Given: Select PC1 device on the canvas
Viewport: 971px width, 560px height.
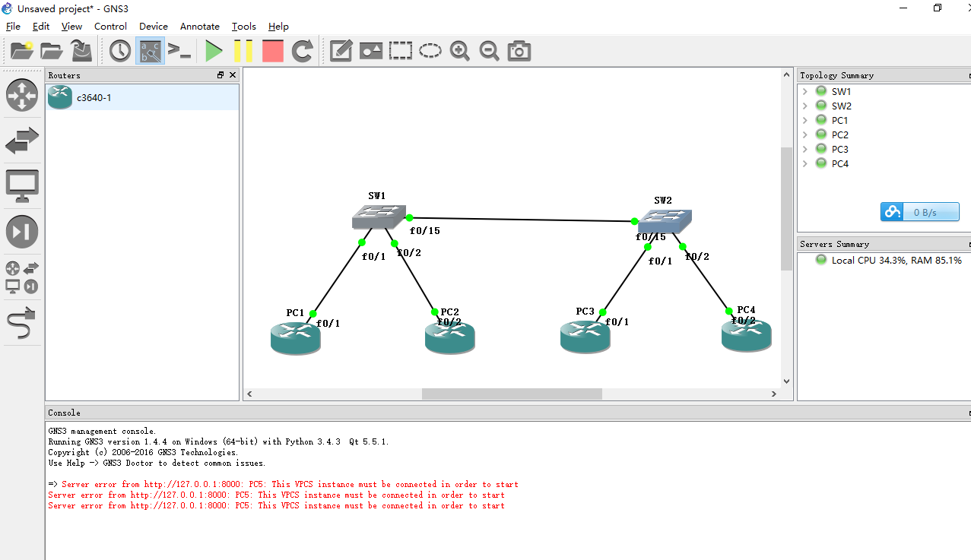Looking at the screenshot, I should tap(296, 337).
